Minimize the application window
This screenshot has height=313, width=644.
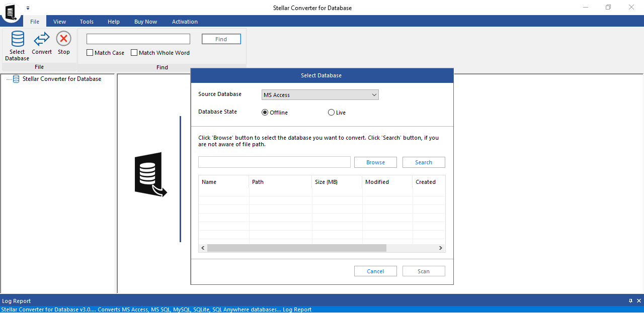[x=586, y=8]
